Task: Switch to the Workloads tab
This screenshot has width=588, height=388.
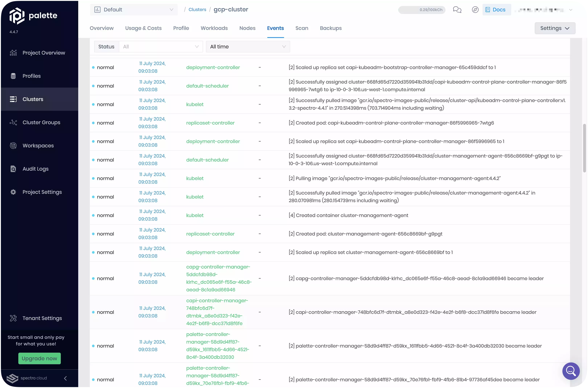Action: [x=214, y=28]
